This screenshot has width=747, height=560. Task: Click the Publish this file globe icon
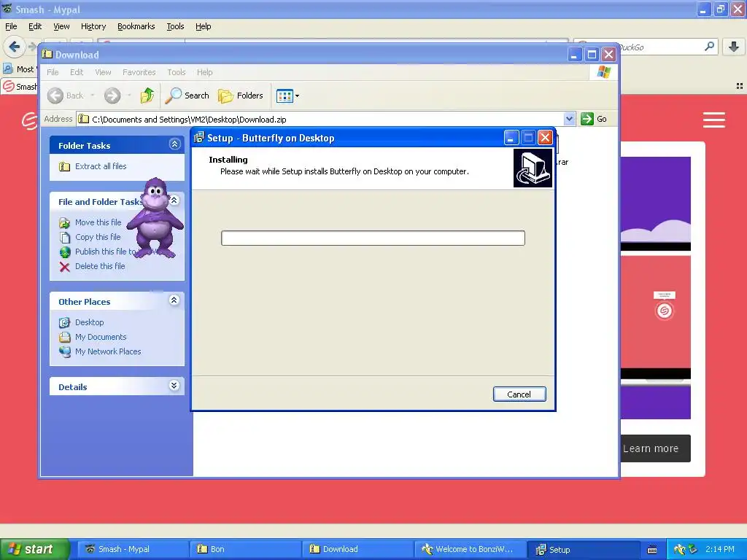(65, 252)
